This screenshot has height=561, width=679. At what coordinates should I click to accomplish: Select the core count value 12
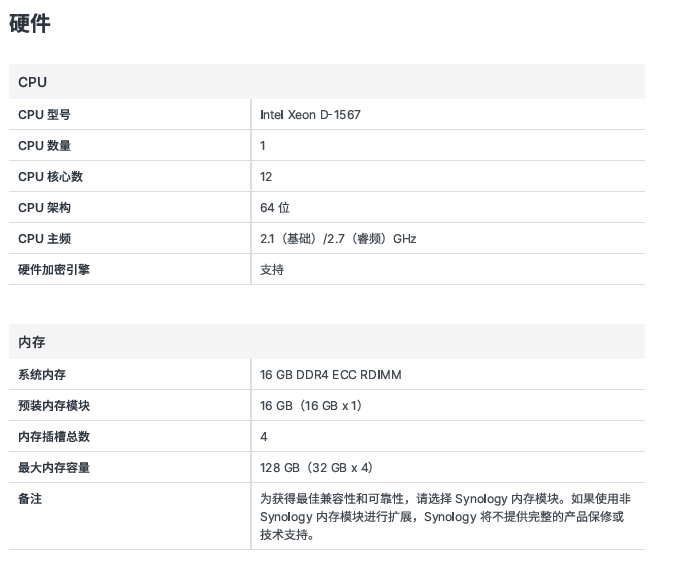click(x=266, y=177)
